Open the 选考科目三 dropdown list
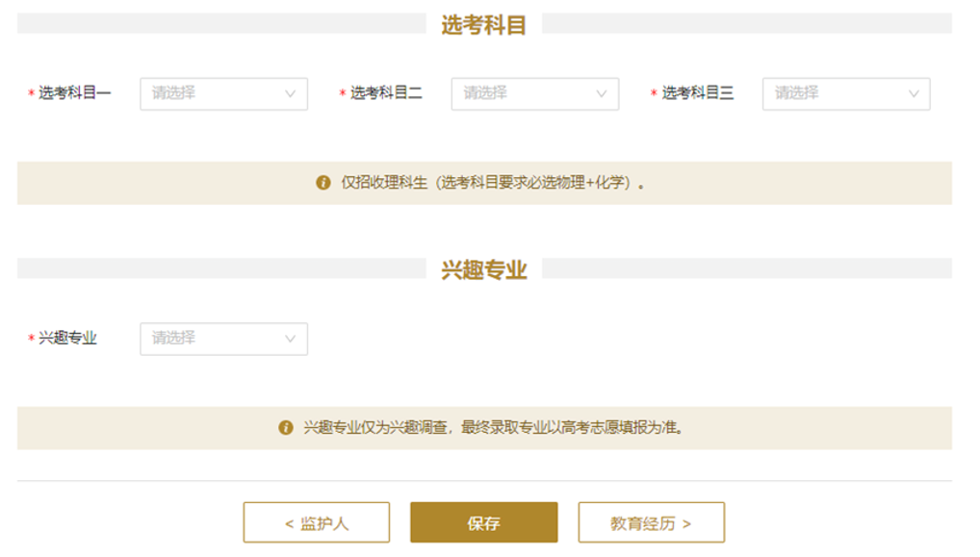This screenshot has height=557, width=980. (x=845, y=94)
